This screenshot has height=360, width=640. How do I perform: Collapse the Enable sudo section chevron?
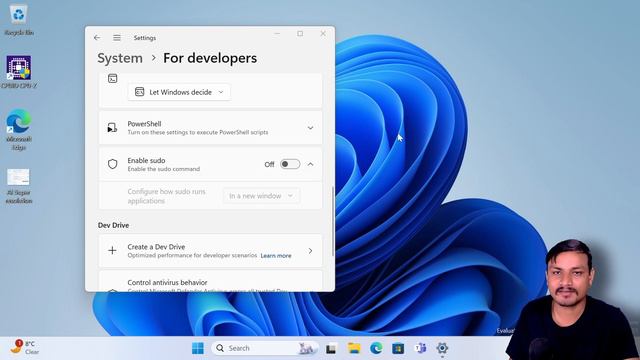click(x=310, y=164)
